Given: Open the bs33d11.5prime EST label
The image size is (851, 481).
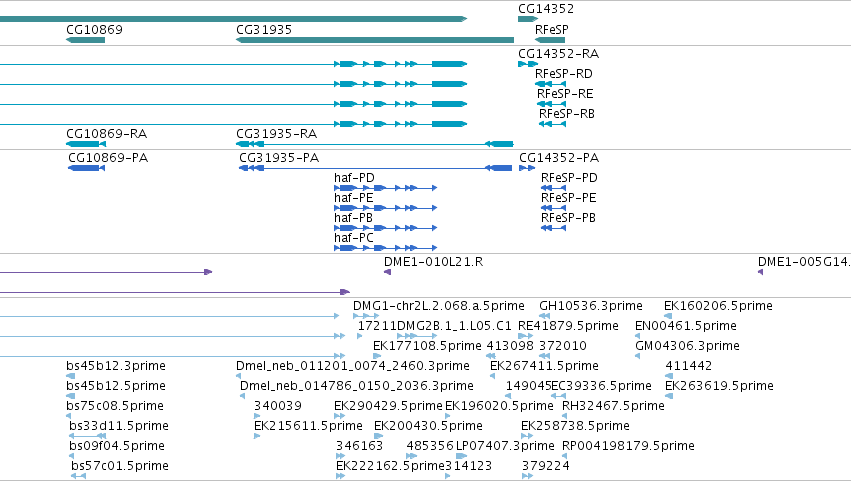Looking at the screenshot, I should click(119, 426).
